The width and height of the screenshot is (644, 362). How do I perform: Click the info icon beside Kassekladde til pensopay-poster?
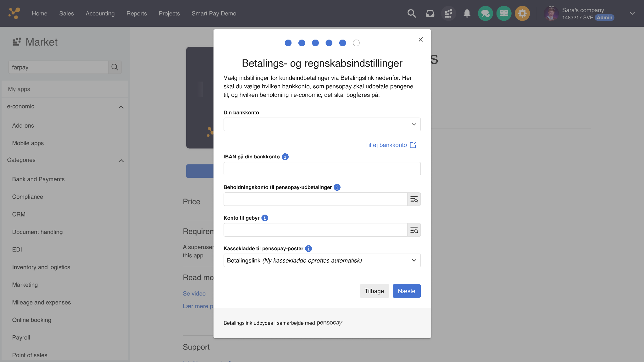click(308, 248)
